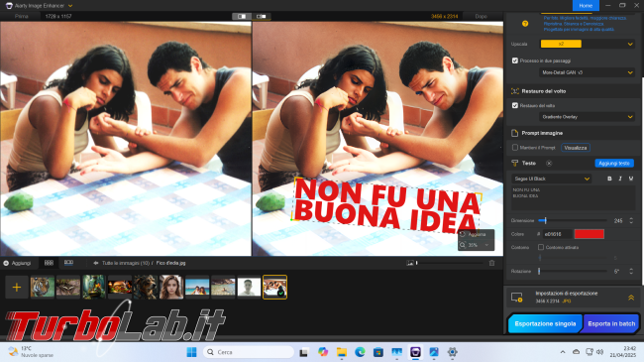Open File Explorer from the taskbar
The image size is (644, 362).
(341, 352)
